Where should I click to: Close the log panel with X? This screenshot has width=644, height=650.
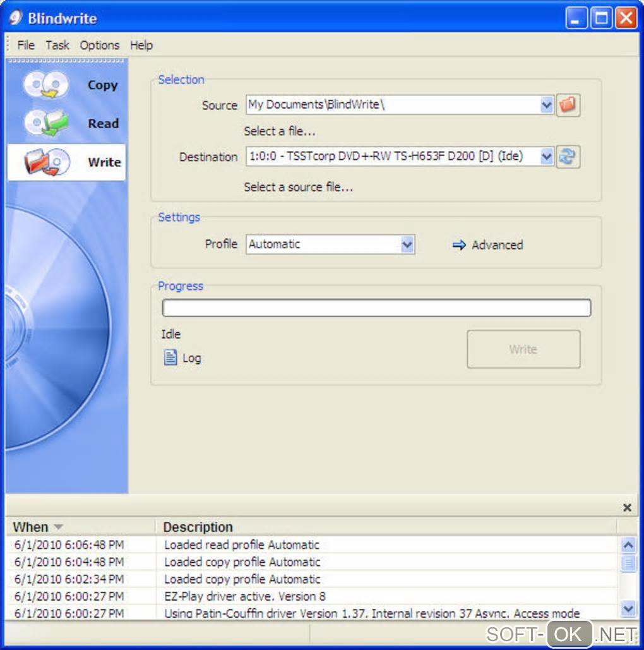(627, 507)
